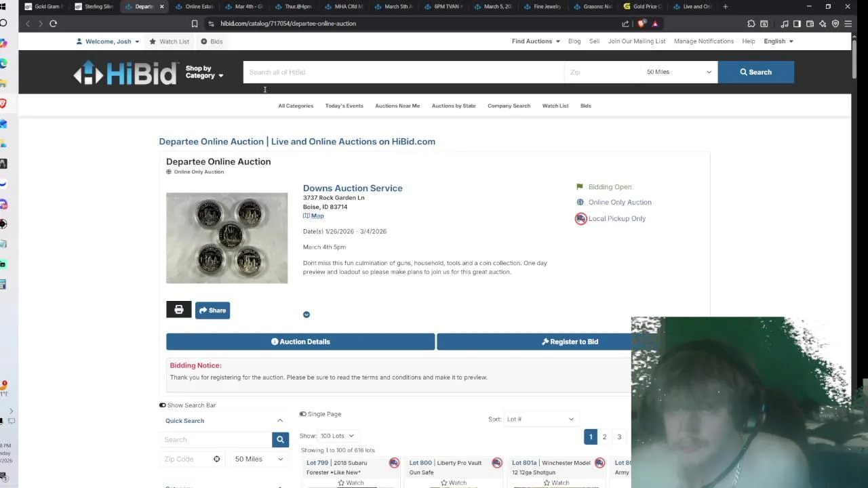The width and height of the screenshot is (868, 488).
Task: Open header 50 Miles radius dropdown
Action: coord(679,72)
